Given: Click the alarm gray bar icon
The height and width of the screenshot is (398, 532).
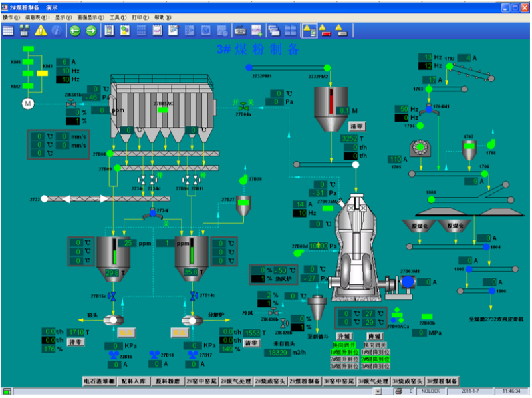Looking at the screenshot, I should click(x=341, y=31).
